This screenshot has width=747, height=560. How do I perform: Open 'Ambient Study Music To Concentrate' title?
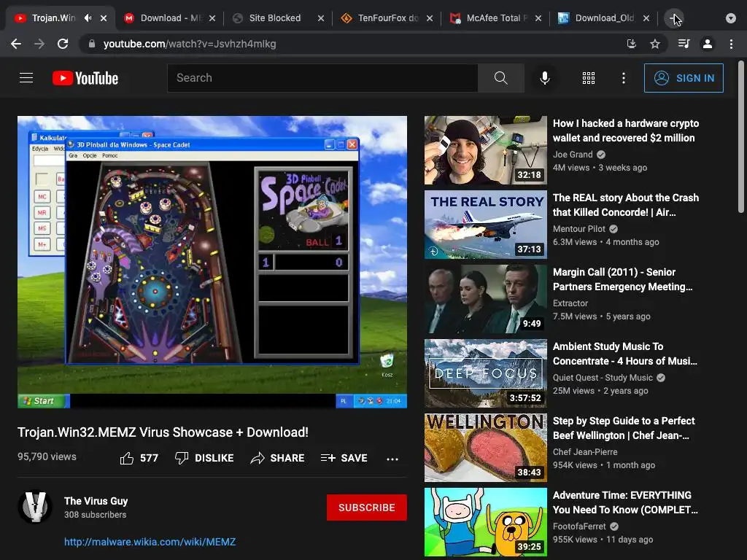[x=625, y=354]
